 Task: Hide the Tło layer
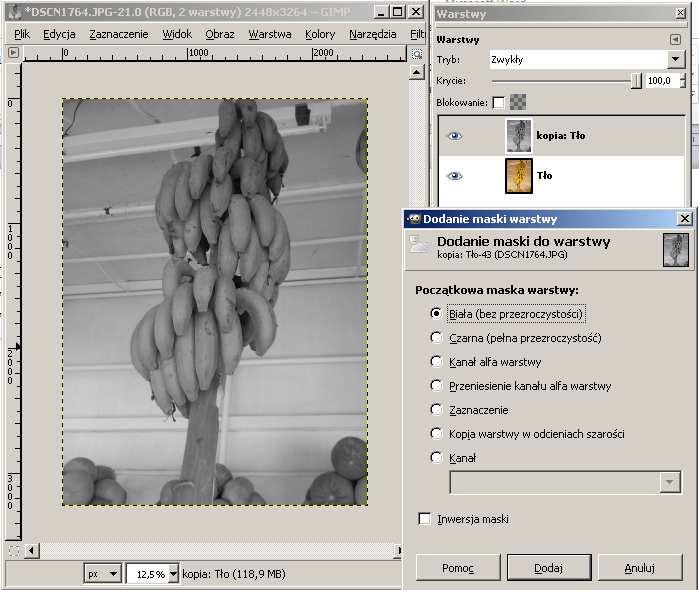tap(454, 176)
